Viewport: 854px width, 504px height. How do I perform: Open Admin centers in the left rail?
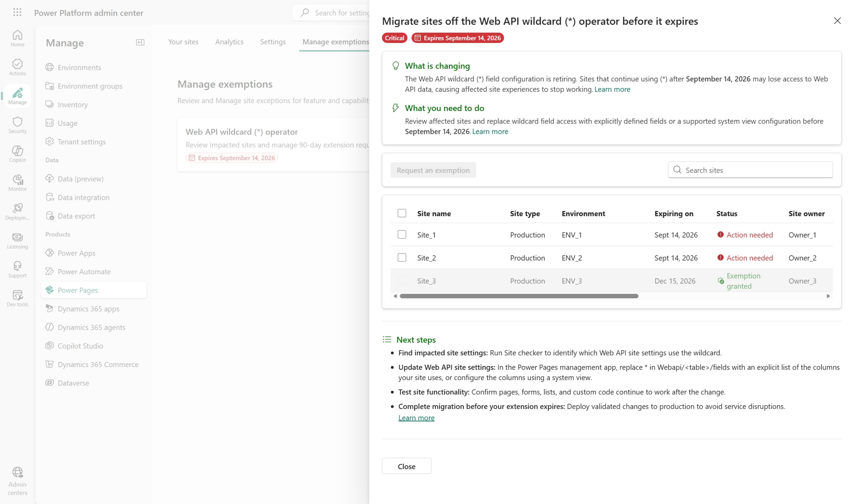[17, 481]
